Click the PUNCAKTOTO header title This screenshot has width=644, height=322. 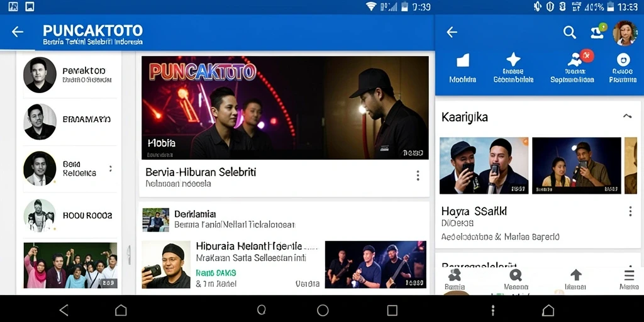93,30
